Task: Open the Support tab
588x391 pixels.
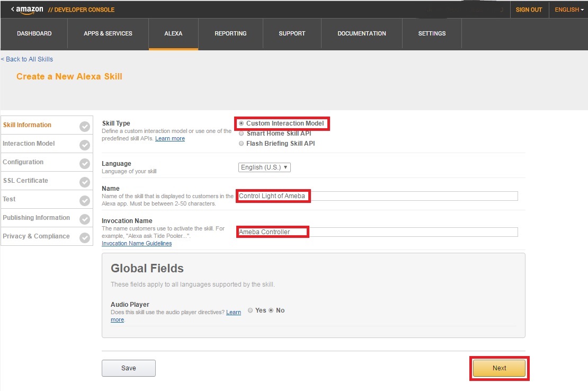Action: pos(292,34)
